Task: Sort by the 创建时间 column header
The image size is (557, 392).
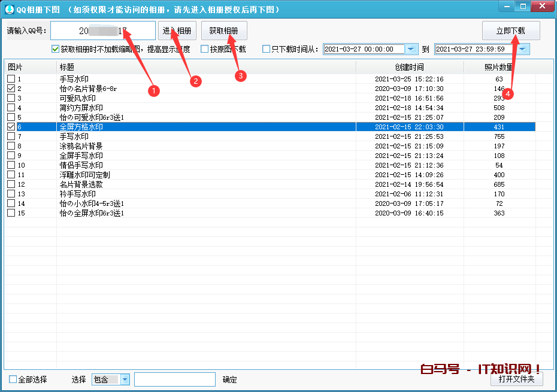Action: (409, 67)
